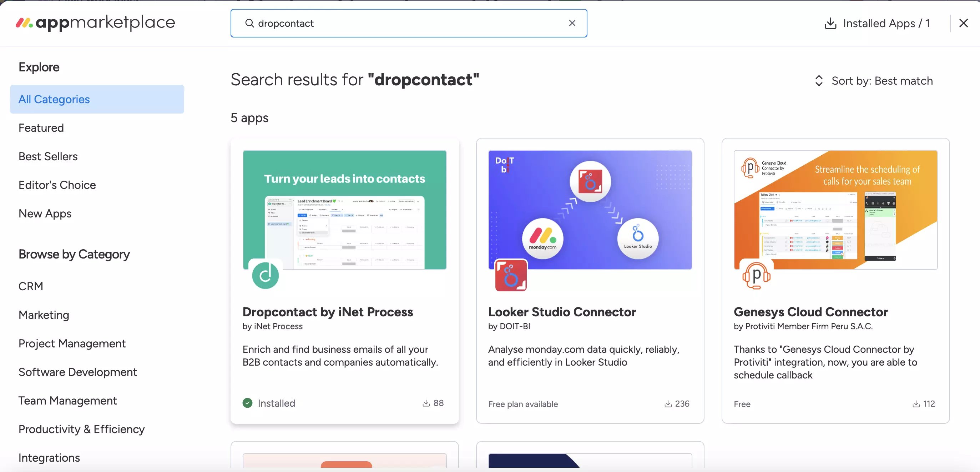Toggle Featured category in sidebar
This screenshot has height=472, width=980.
(x=41, y=127)
